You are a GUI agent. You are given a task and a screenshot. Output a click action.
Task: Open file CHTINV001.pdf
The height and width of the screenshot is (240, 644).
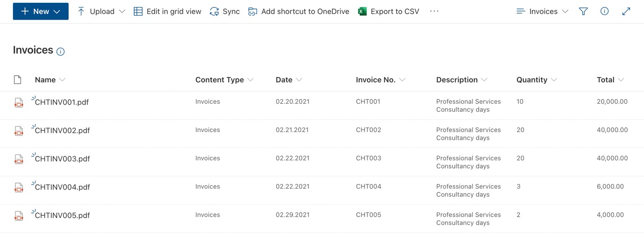click(62, 102)
